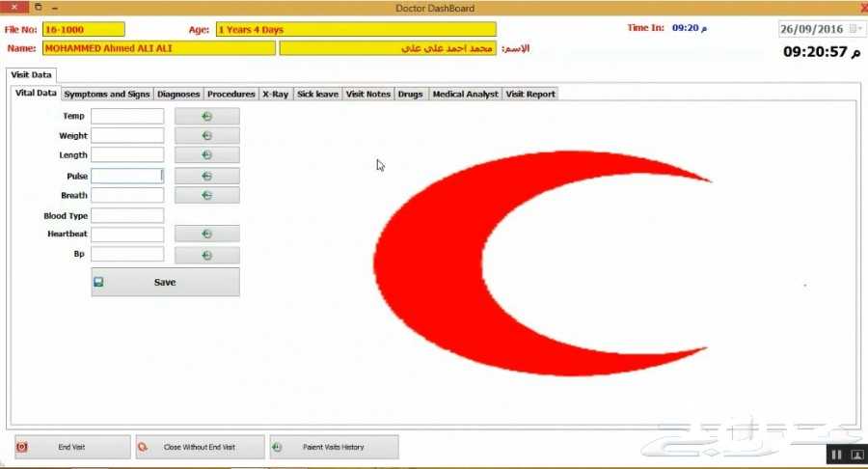The image size is (868, 469).
Task: Click the Doctor DashBoard window title
Action: click(x=435, y=9)
